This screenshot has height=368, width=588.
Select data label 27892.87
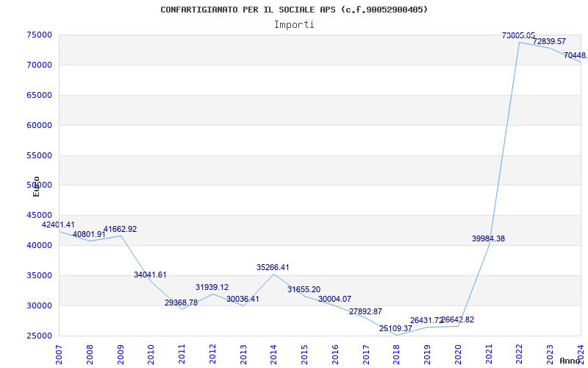[x=365, y=311]
